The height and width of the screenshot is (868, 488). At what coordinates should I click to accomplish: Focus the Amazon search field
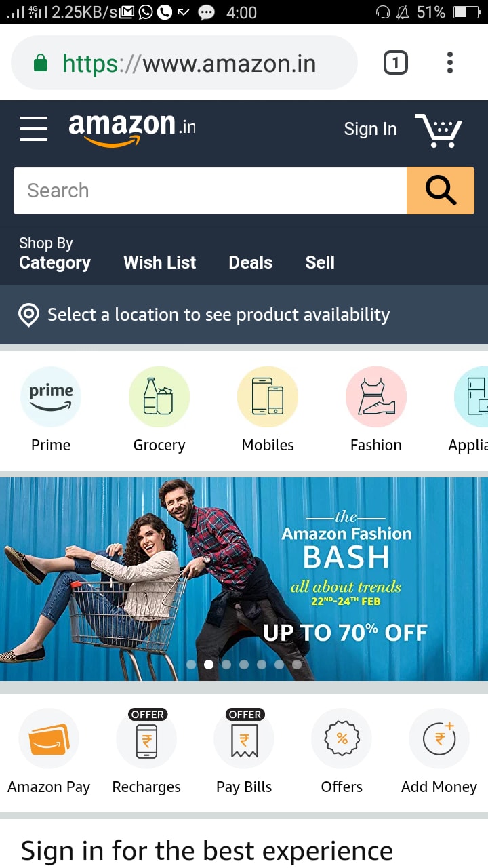click(210, 191)
